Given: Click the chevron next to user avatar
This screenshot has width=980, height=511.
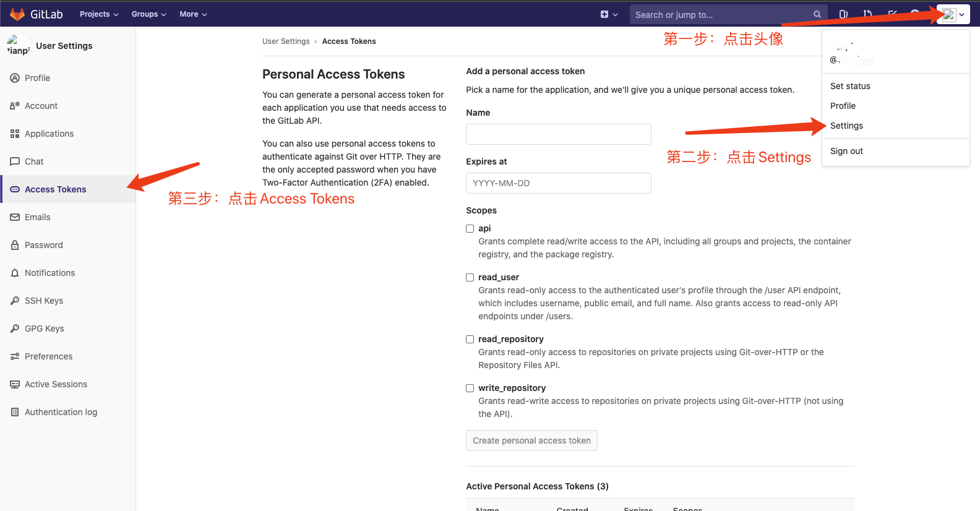Looking at the screenshot, I should pyautogui.click(x=962, y=15).
